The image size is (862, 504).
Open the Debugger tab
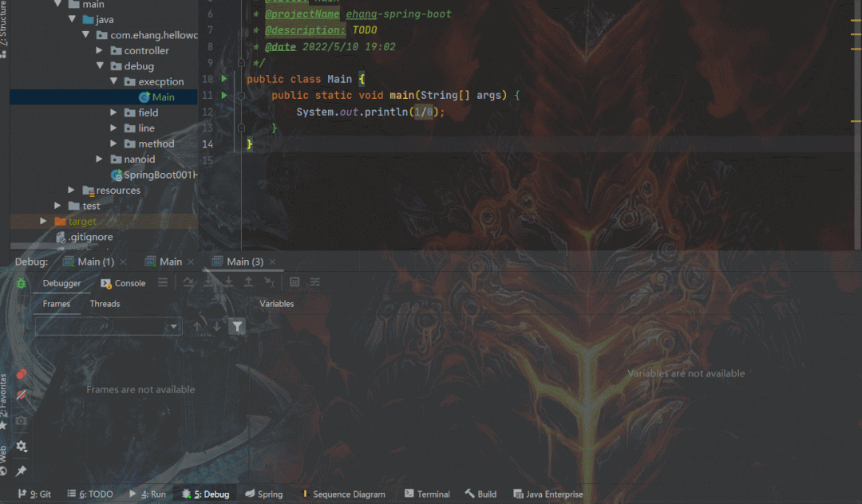coord(61,283)
